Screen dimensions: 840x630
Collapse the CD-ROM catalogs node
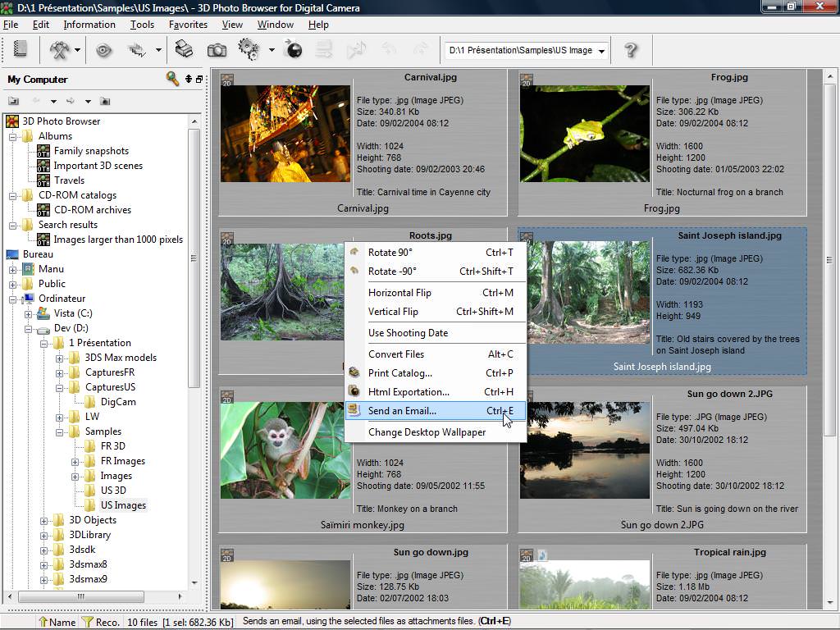pyautogui.click(x=12, y=196)
